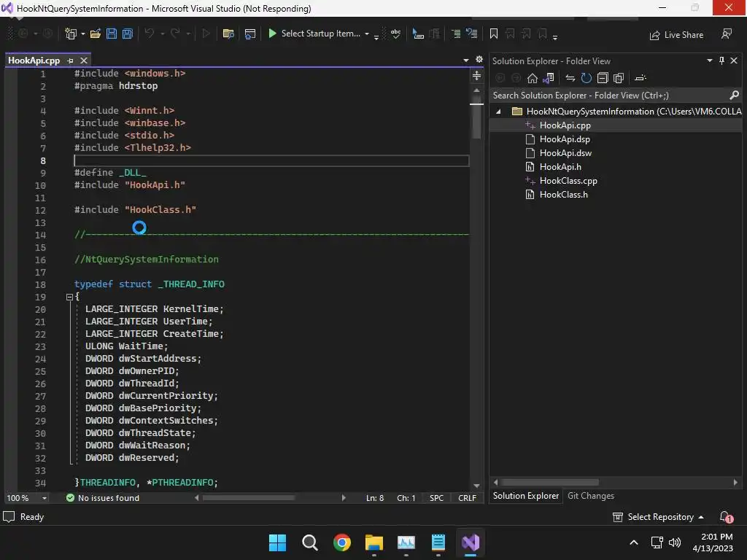Click the abc spell checker icon
The width and height of the screenshot is (747, 560).
coord(395,34)
